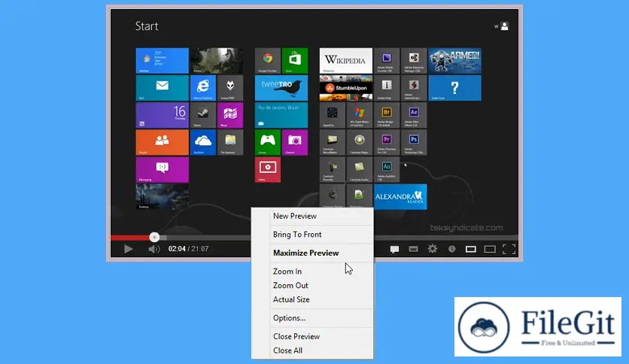
Task: Launch the Google Chrome tile
Action: click(268, 60)
